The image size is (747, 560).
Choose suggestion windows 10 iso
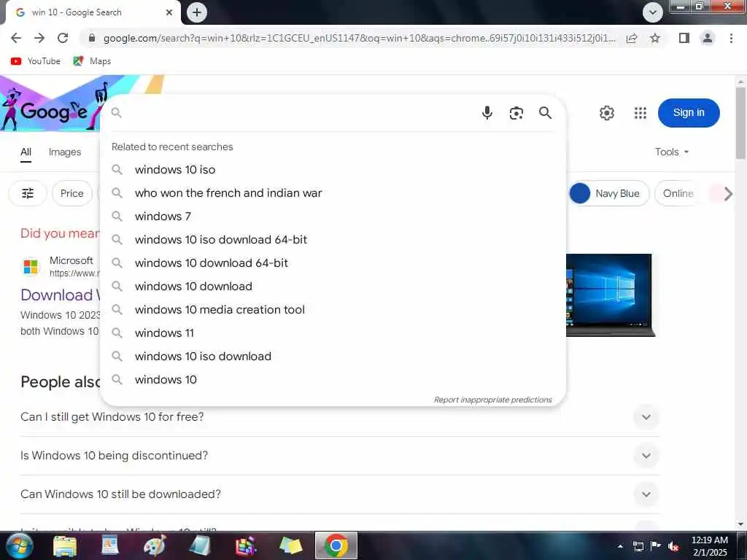point(333,169)
